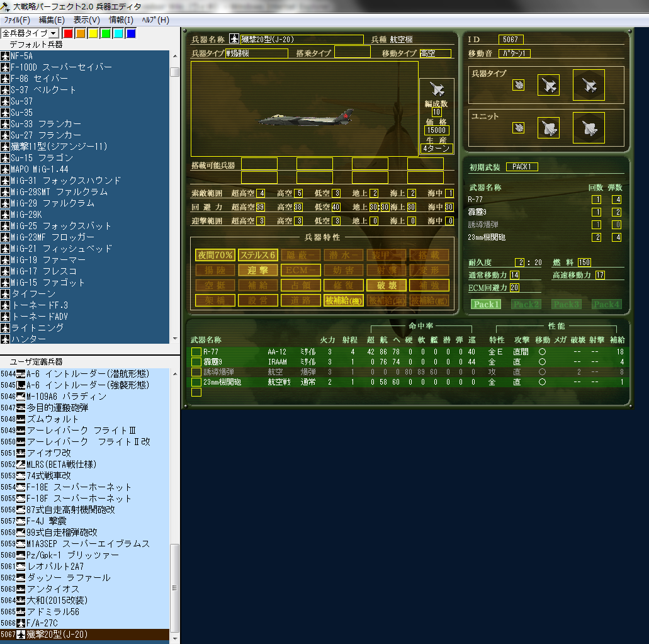Click the icon beside F/A-27C in user list

21,623
